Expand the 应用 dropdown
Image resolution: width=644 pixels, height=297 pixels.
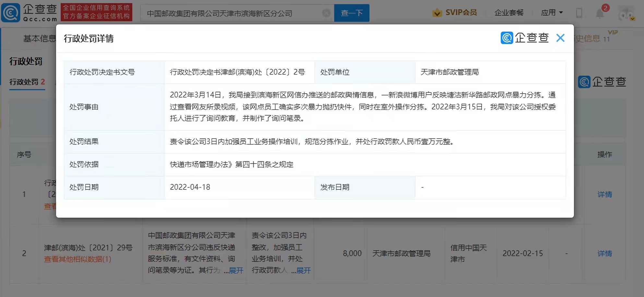coord(552,13)
